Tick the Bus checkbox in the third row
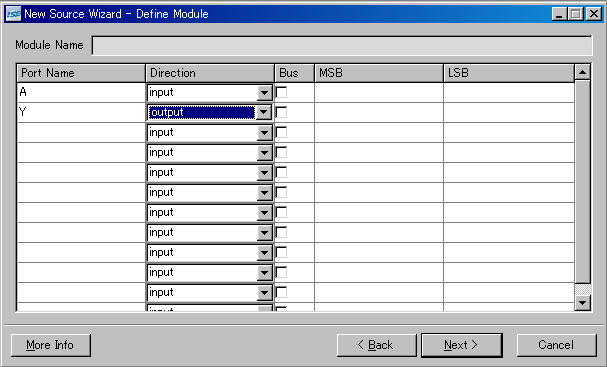This screenshot has width=607, height=367. (x=281, y=132)
